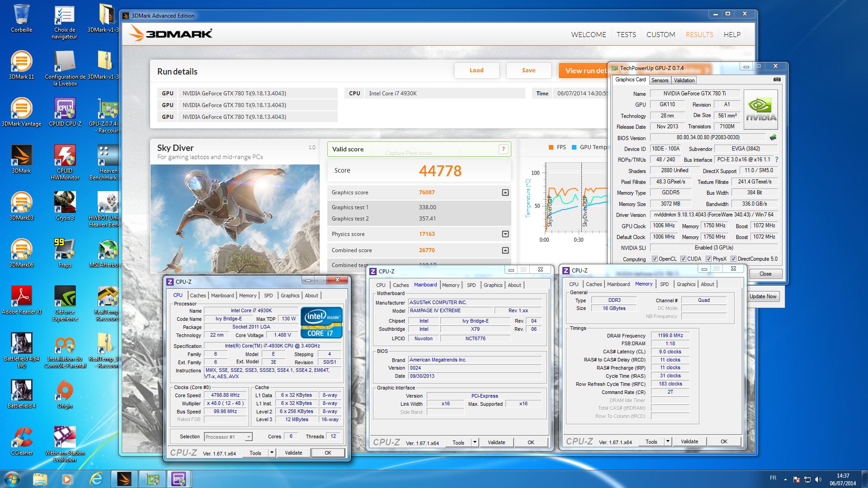Launch Crysis 3 desktop icon

point(65,206)
